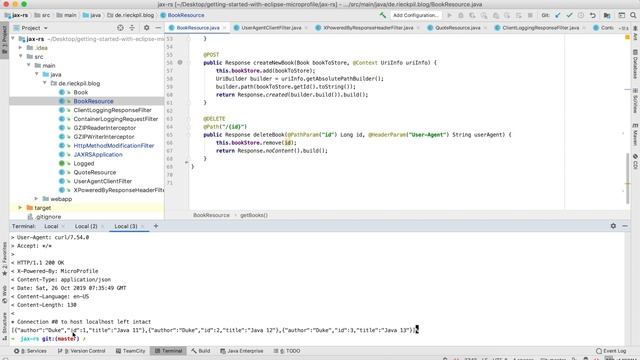Click the Search Everywhere magnifier icon
This screenshot has width=640, height=360.
tap(633, 15)
